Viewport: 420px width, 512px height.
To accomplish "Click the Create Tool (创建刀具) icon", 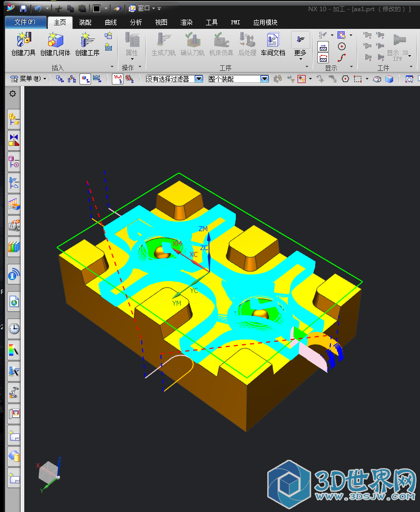I will pos(23,44).
